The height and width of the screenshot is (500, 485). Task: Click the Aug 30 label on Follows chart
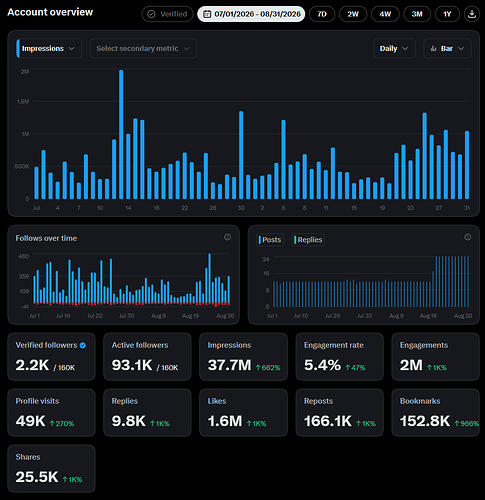tap(225, 316)
